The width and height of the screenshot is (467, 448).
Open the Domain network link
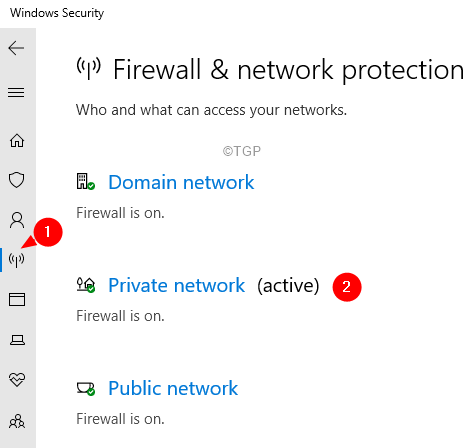coord(181,182)
